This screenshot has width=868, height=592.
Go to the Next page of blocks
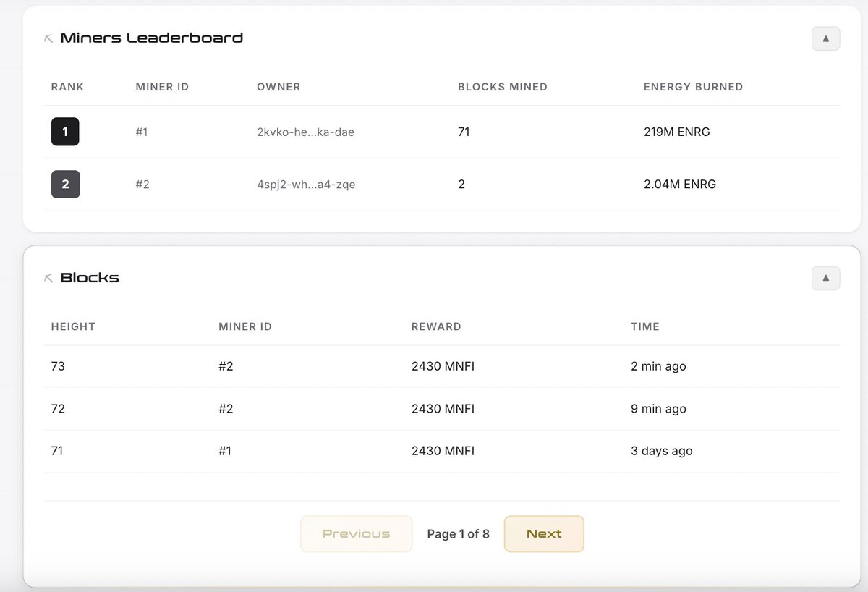point(544,534)
